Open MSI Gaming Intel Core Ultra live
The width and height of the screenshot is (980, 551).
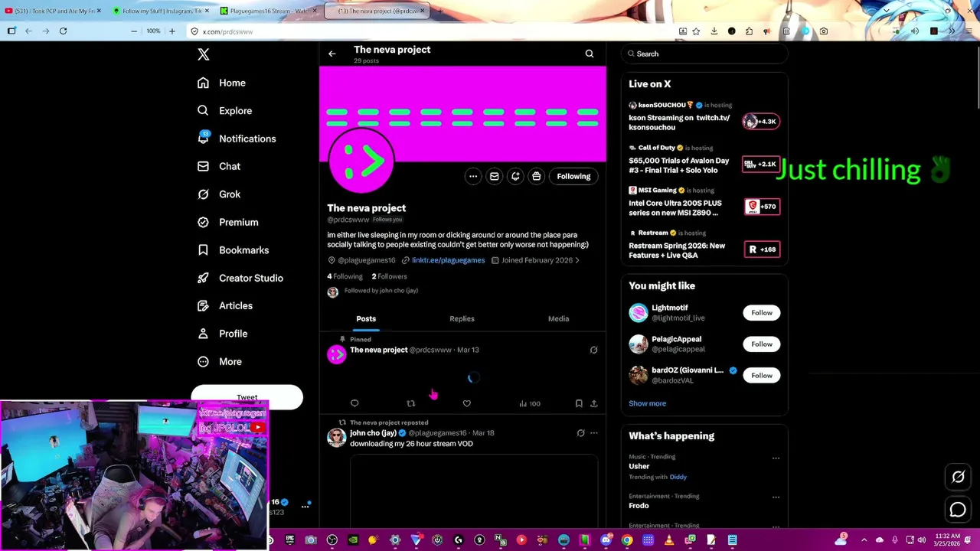click(x=704, y=203)
